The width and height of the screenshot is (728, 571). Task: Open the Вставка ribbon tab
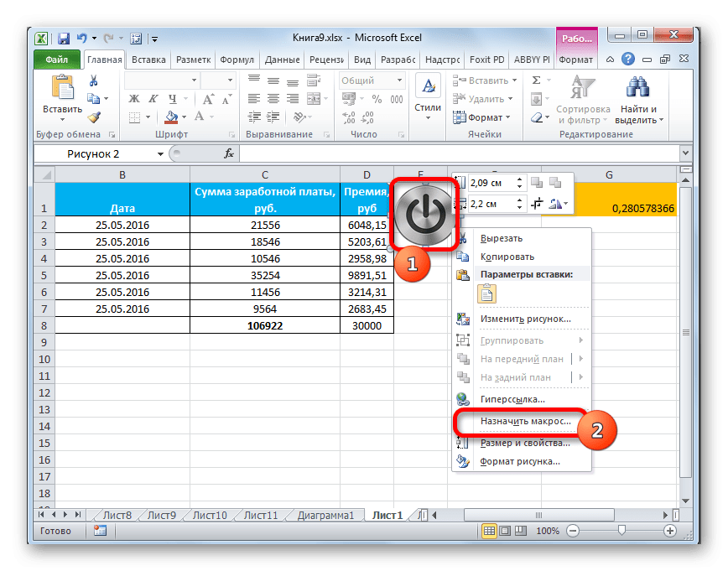(x=148, y=60)
